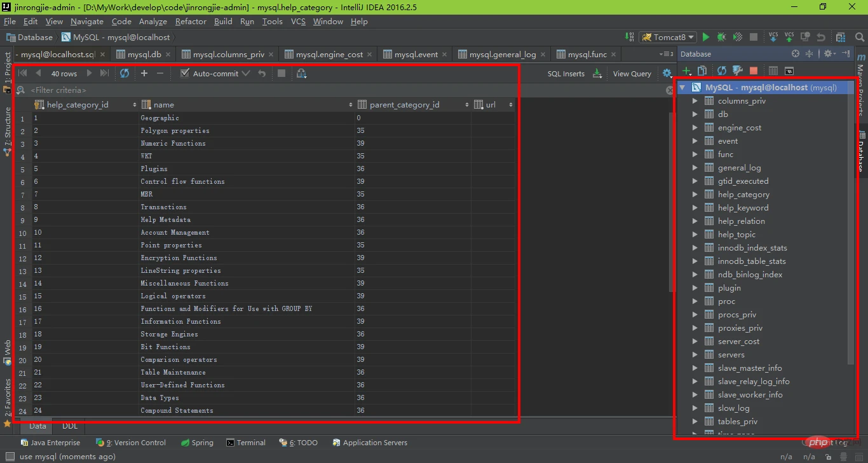The height and width of the screenshot is (463, 868).
Task: Reload table data with refresh icon
Action: [x=125, y=73]
